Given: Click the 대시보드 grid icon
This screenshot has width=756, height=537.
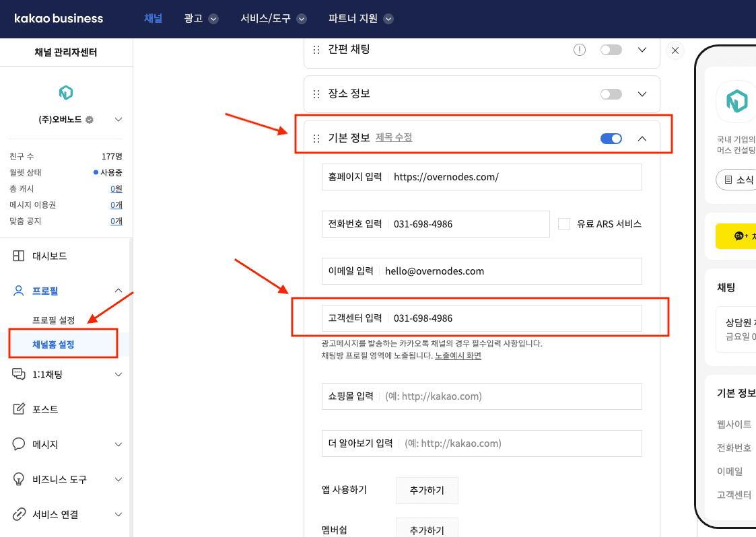Looking at the screenshot, I should coord(18,256).
